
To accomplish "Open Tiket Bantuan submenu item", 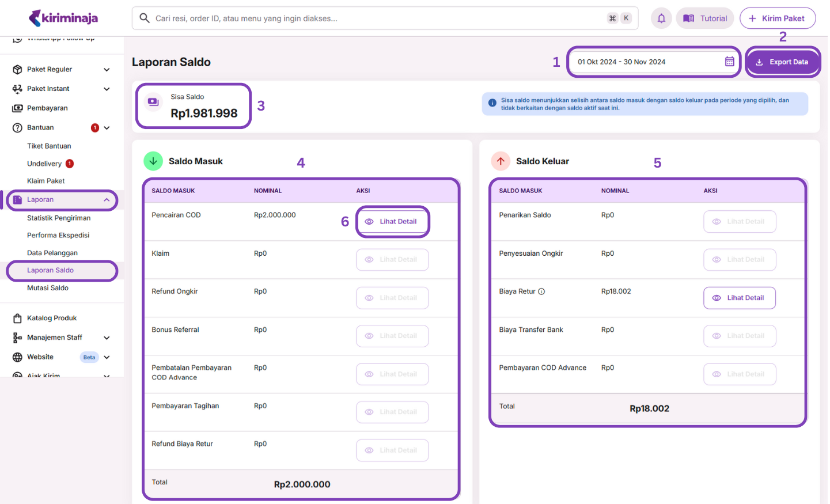I will point(49,146).
